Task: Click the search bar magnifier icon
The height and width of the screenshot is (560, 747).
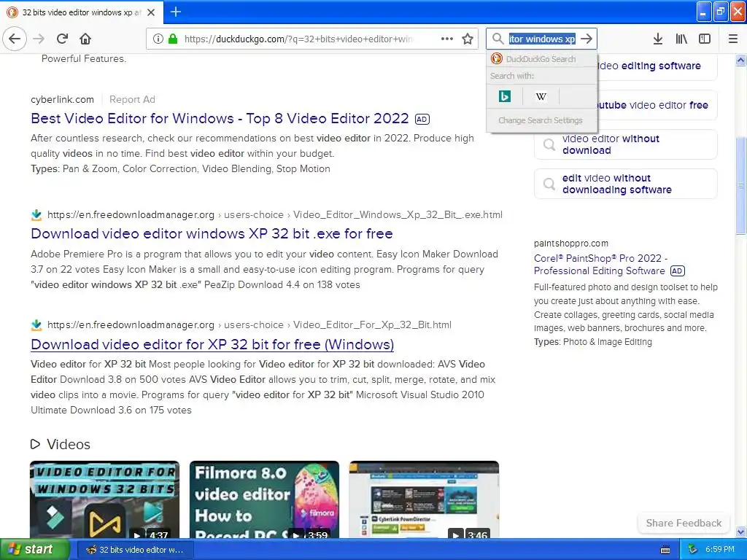Action: point(498,39)
